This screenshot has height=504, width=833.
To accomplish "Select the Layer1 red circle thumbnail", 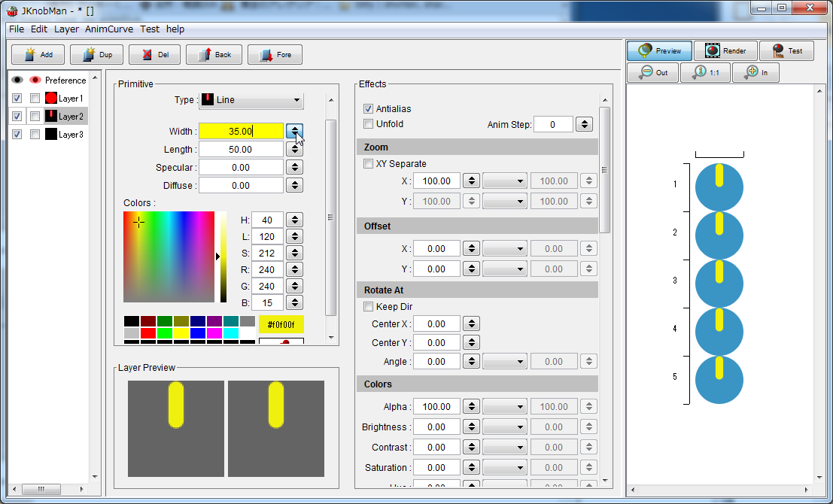I will [x=51, y=99].
